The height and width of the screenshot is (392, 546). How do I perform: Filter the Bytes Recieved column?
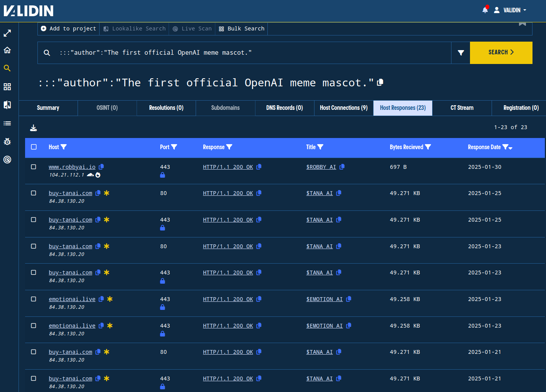(x=428, y=147)
